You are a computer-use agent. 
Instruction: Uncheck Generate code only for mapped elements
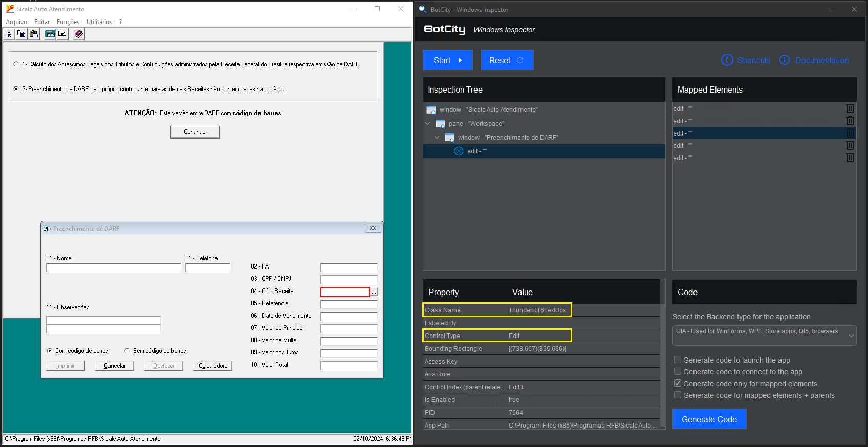(678, 384)
